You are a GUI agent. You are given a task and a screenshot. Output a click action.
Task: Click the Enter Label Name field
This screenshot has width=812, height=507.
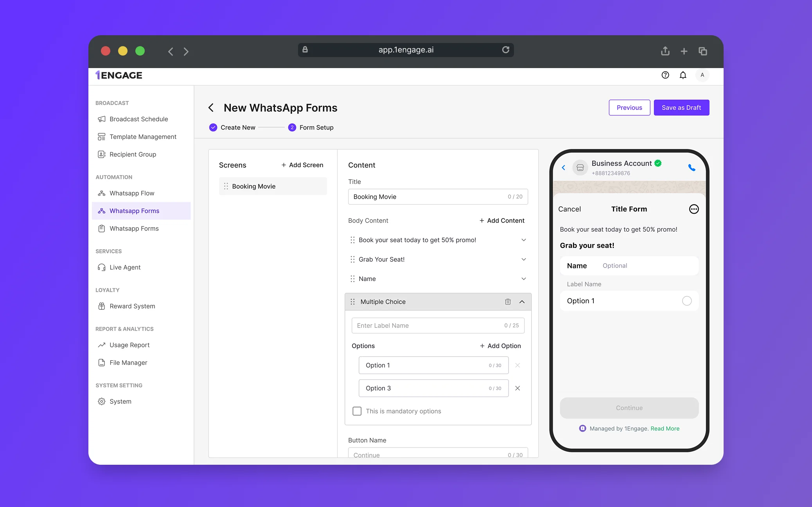[438, 325]
